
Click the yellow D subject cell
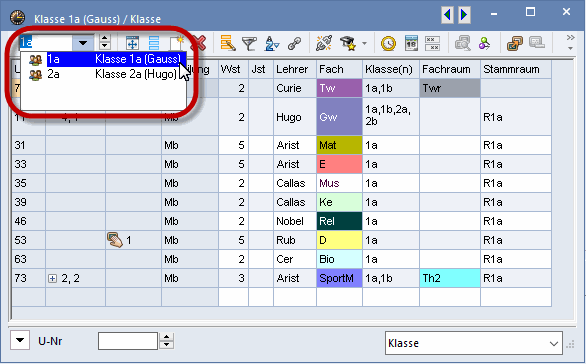[339, 240]
